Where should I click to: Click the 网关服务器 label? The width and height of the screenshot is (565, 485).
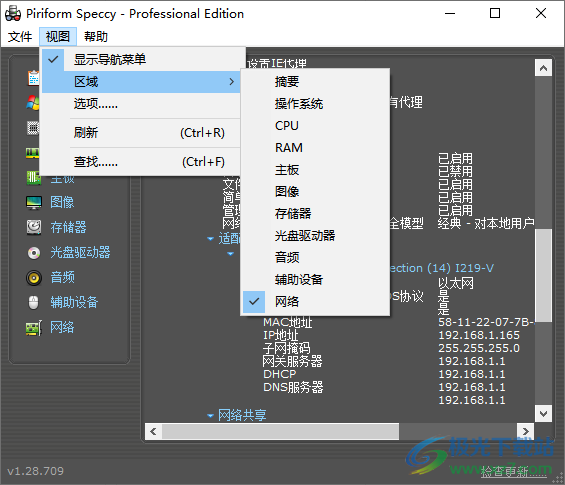point(293,361)
